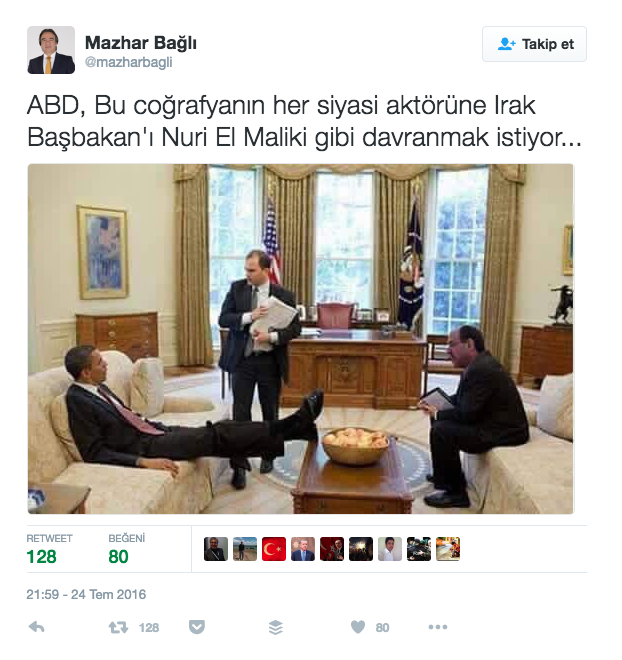Viewport: 622px width, 660px height.
Task: View the list of 128 retweets
Action: 49,549
